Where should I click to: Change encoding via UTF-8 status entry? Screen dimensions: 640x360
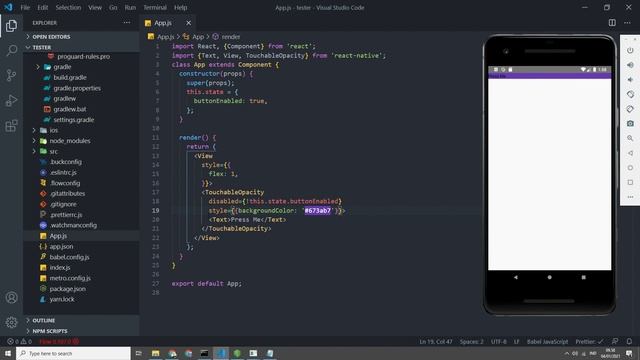[498, 341]
